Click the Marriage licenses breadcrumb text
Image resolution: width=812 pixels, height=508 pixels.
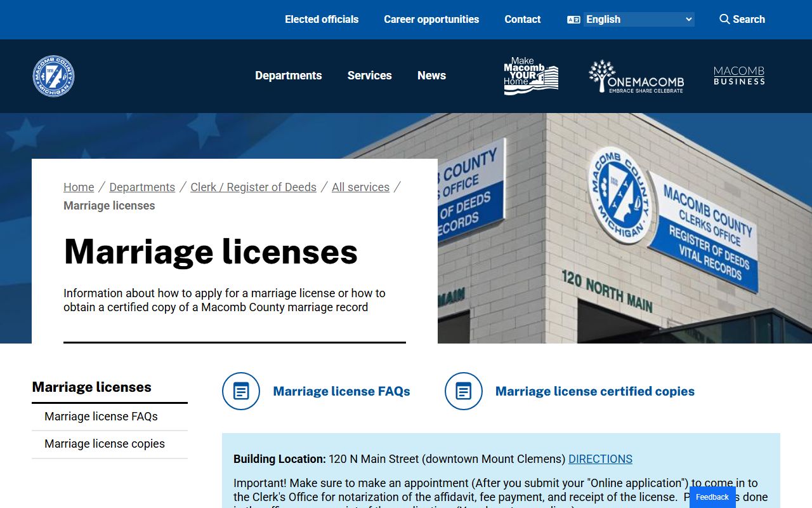coord(109,206)
